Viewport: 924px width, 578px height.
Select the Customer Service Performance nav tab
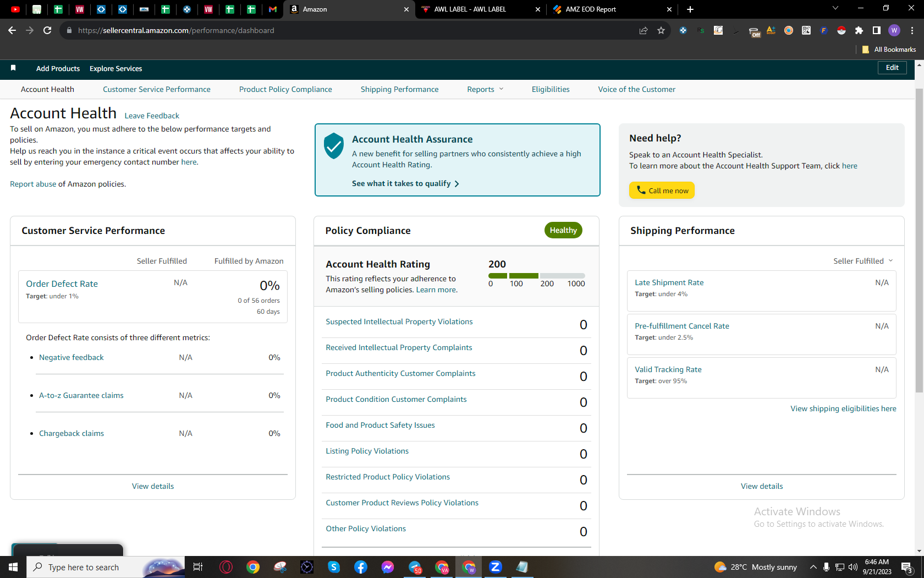[157, 89]
